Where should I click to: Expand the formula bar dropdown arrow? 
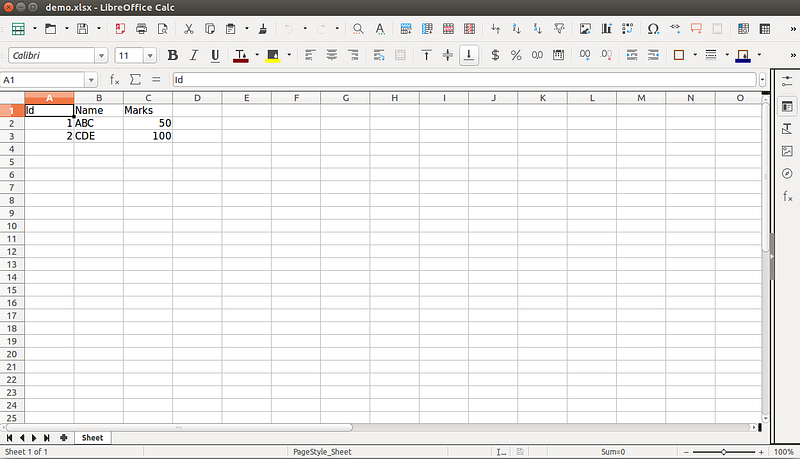762,80
